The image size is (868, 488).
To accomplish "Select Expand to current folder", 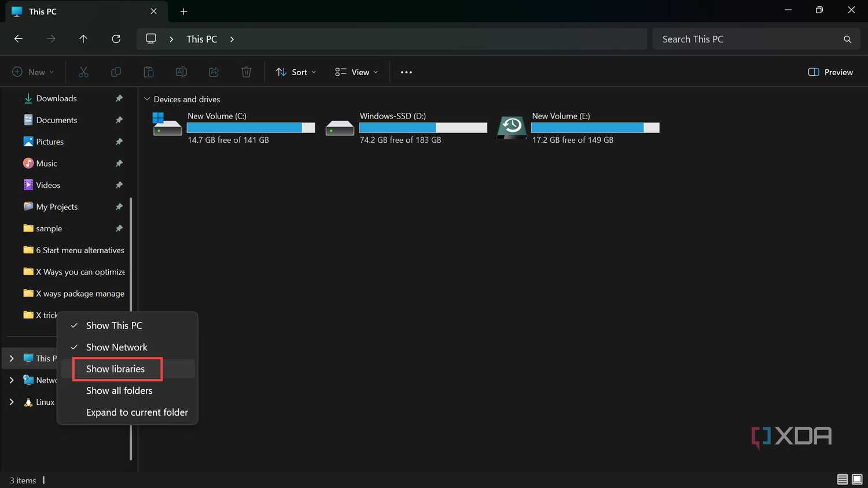I will 127,412.
